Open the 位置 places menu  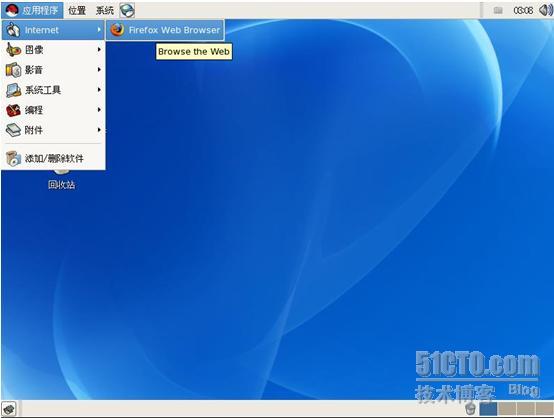(x=77, y=10)
